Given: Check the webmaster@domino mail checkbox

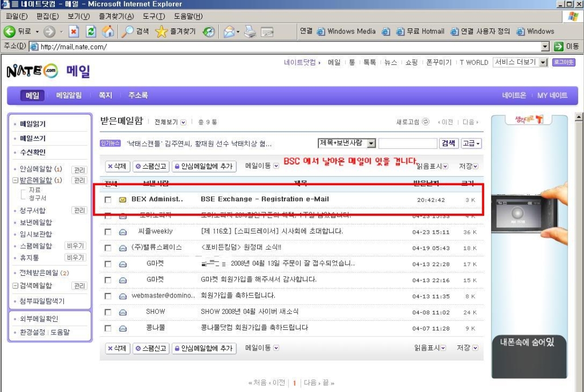Looking at the screenshot, I should pyautogui.click(x=108, y=296).
